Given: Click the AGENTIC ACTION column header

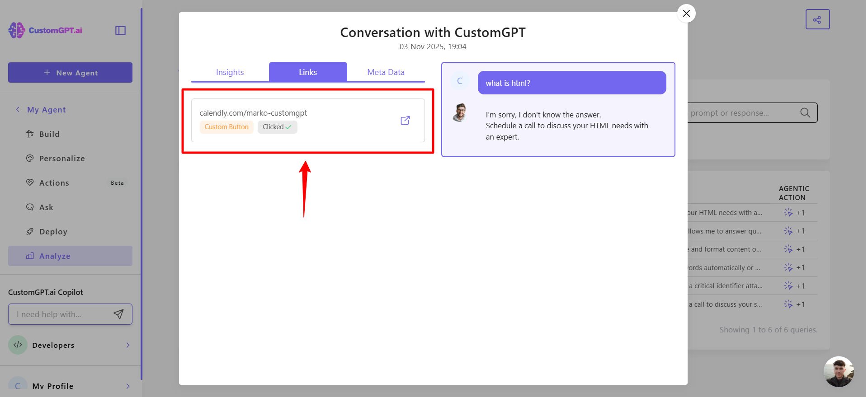Looking at the screenshot, I should click(794, 193).
